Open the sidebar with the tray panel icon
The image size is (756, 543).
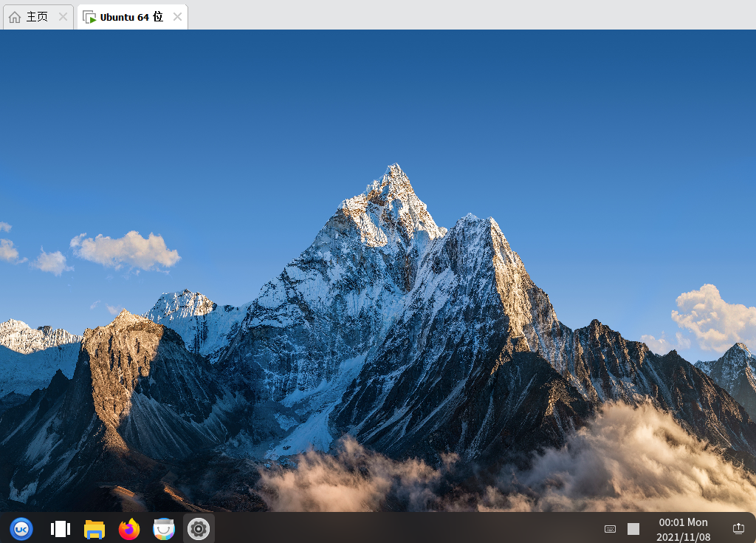[738, 529]
